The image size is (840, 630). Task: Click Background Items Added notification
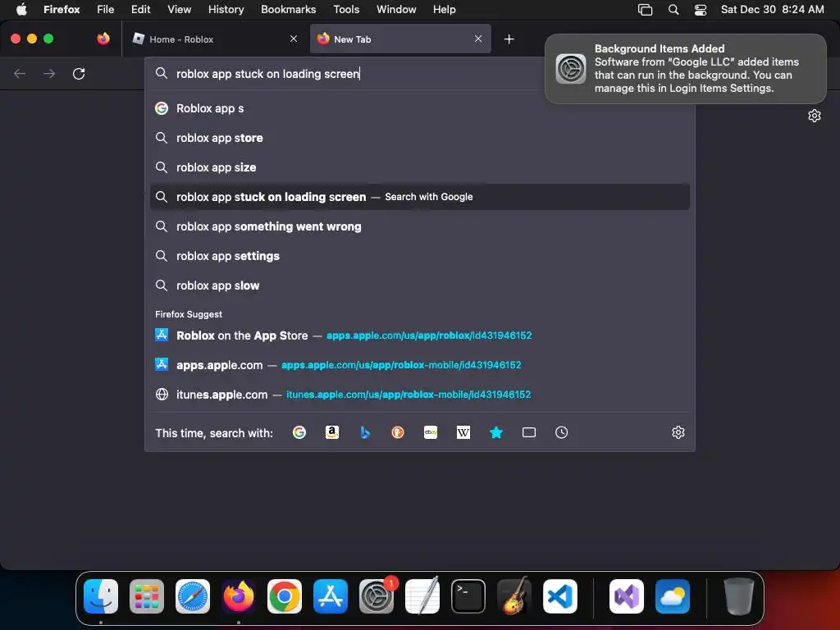point(685,69)
